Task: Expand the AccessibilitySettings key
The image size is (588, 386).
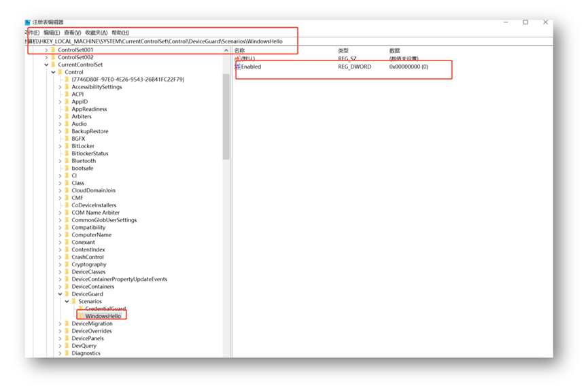Action: 60,87
